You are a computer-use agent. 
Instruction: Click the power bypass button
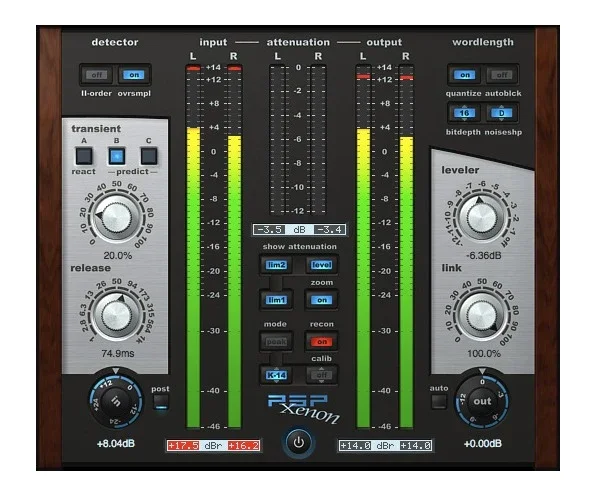click(x=299, y=443)
